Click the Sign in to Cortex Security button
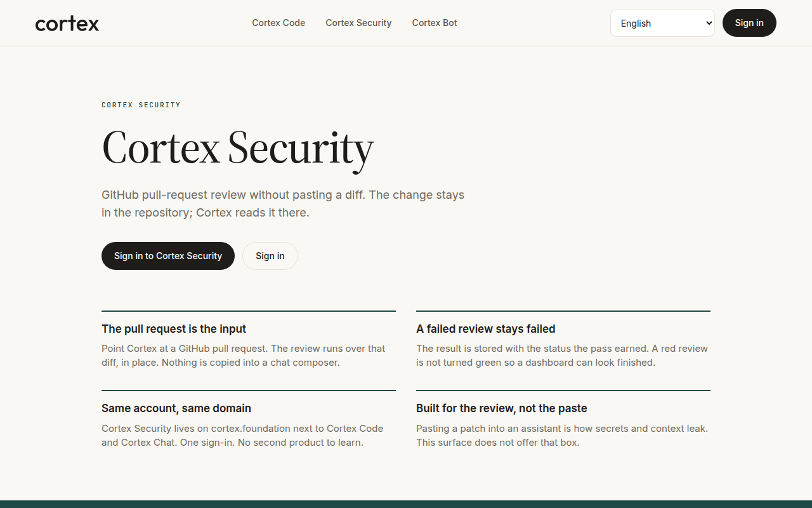Screen dimensions: 812x508 pos(168,256)
